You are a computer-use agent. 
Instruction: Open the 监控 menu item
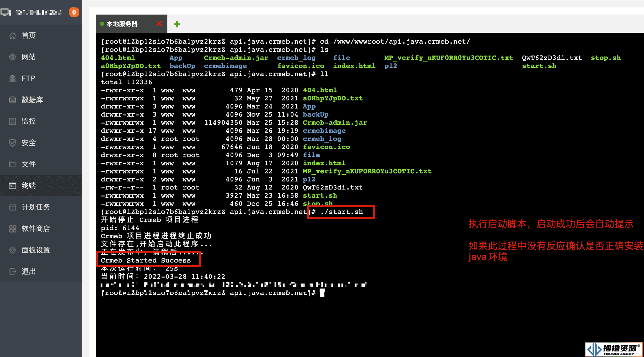pyautogui.click(x=41, y=121)
